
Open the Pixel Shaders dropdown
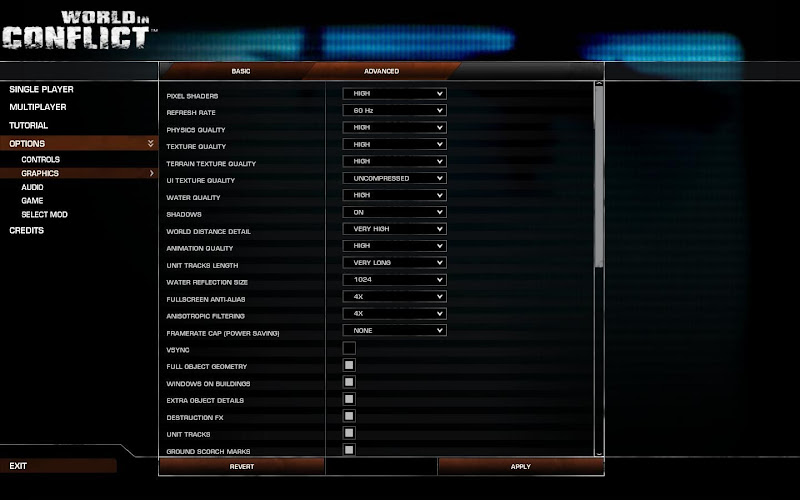click(x=394, y=94)
